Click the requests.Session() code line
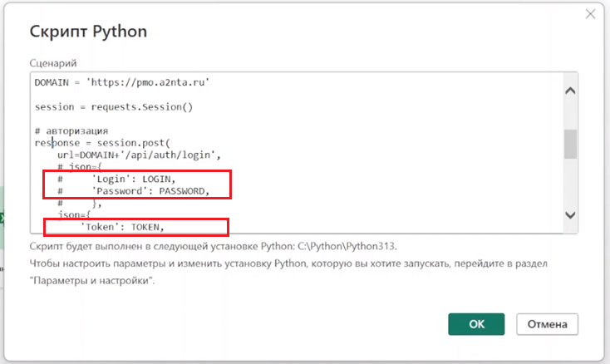 point(114,107)
